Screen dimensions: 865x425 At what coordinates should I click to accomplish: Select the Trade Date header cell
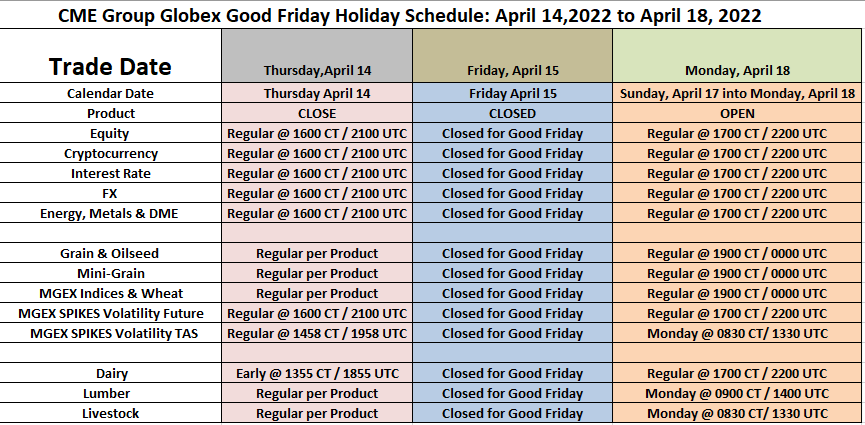pos(110,67)
